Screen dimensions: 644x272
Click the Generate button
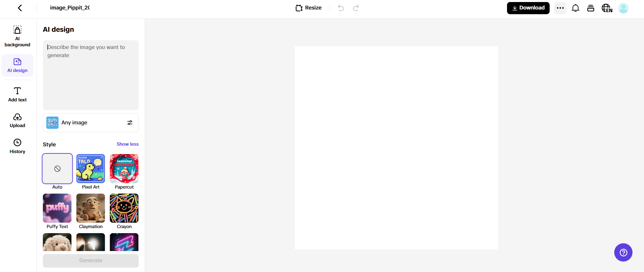(91, 261)
